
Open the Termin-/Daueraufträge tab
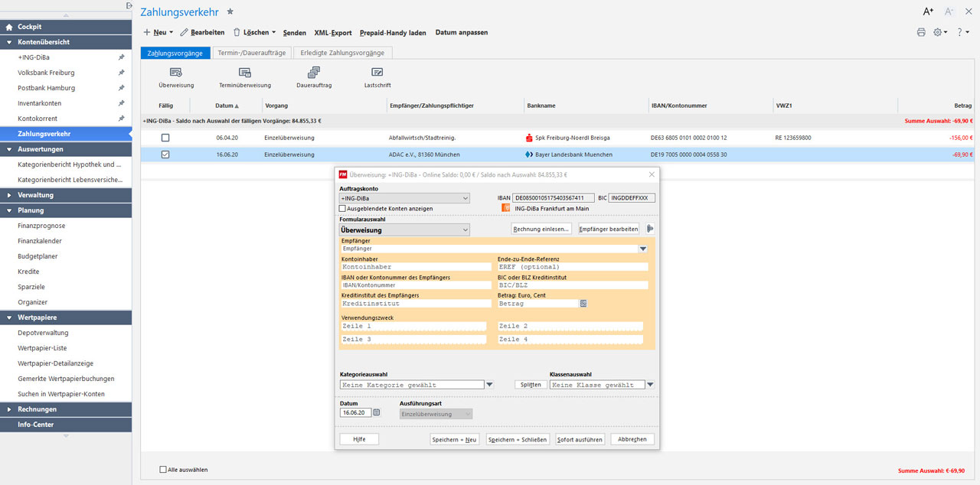pyautogui.click(x=251, y=53)
